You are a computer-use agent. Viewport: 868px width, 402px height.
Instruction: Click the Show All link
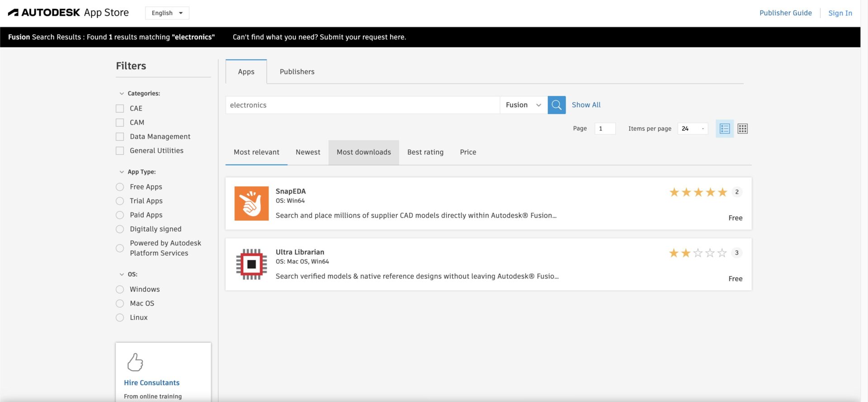(586, 105)
